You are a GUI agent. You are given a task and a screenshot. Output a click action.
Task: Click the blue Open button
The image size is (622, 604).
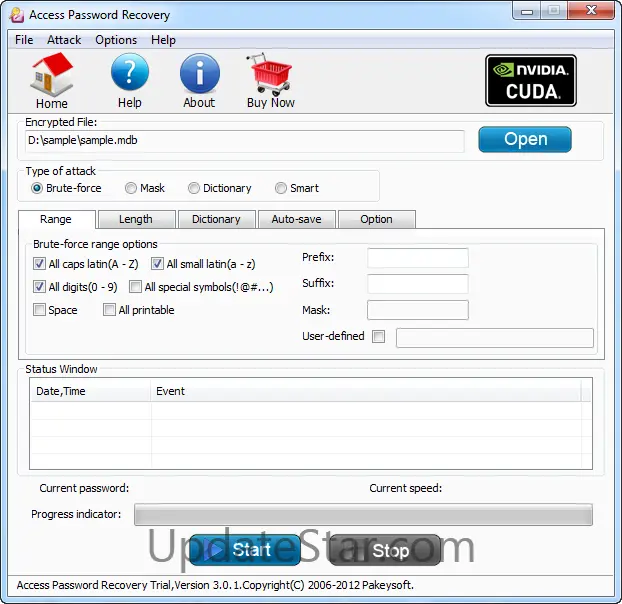point(525,139)
